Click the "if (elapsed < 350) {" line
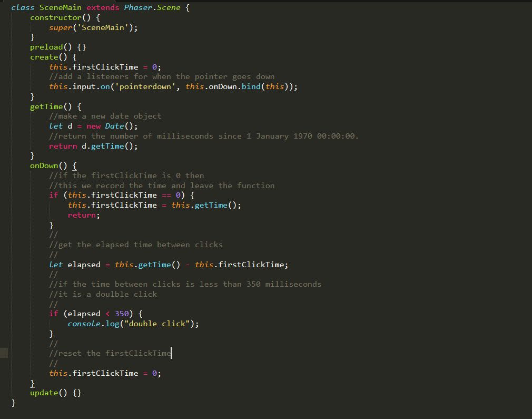Screen dimensions: 532x419 point(96,314)
